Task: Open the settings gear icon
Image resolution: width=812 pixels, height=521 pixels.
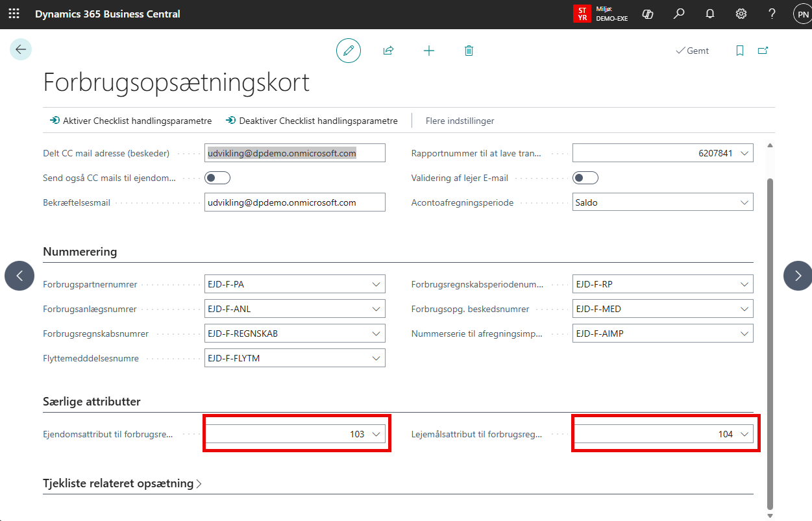Action: 741,14
